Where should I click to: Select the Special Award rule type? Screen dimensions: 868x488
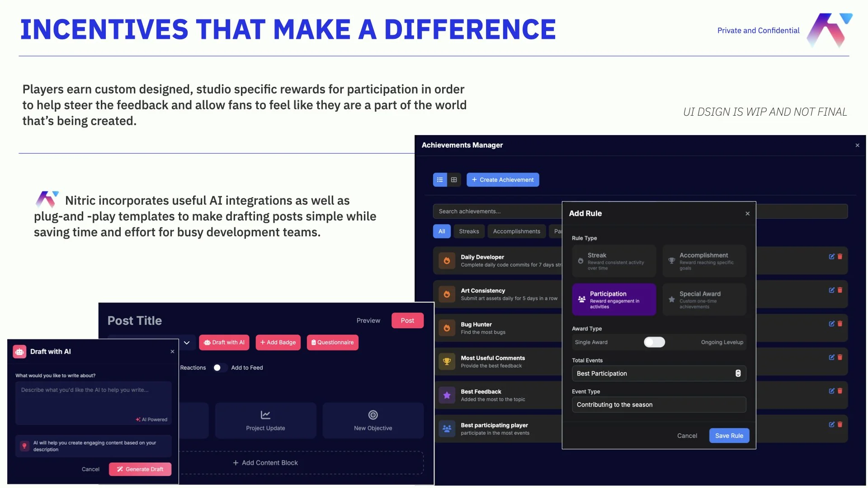tap(704, 300)
